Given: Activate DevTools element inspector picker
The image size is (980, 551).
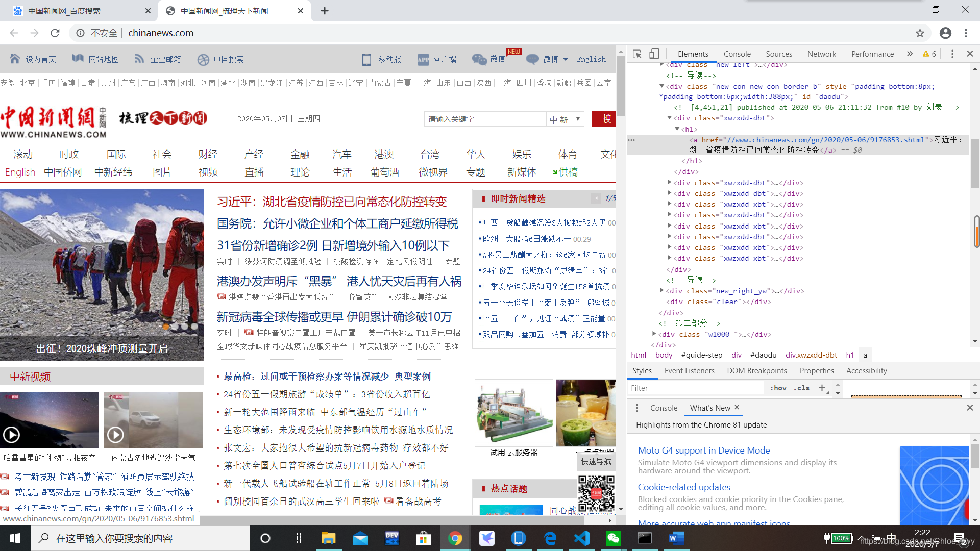Looking at the screenshot, I should pos(637,54).
